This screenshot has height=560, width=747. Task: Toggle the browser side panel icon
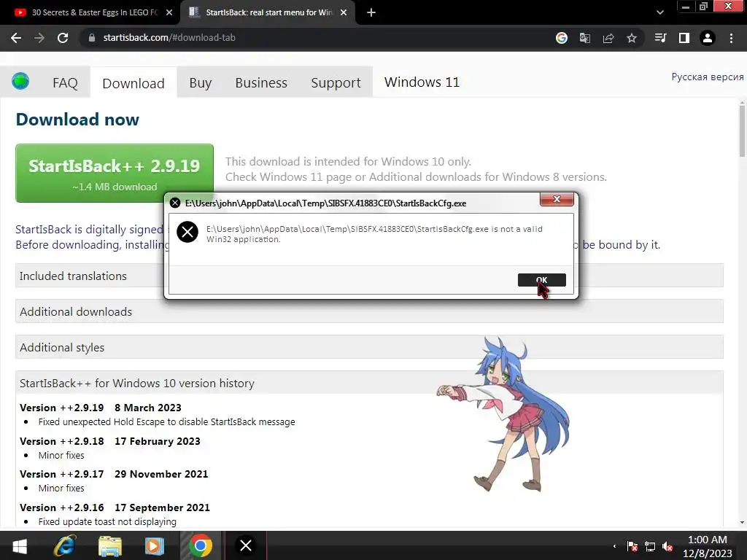click(684, 38)
